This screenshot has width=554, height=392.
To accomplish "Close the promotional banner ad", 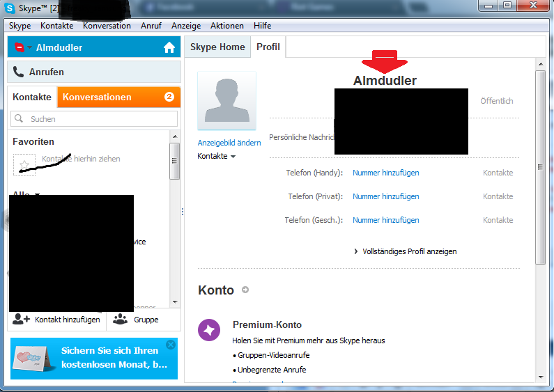I will (x=171, y=345).
